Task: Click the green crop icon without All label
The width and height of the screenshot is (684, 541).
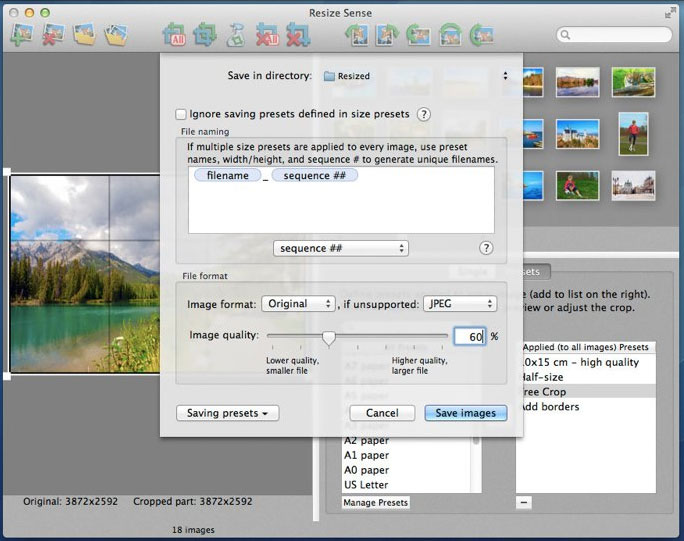Action: 205,35
